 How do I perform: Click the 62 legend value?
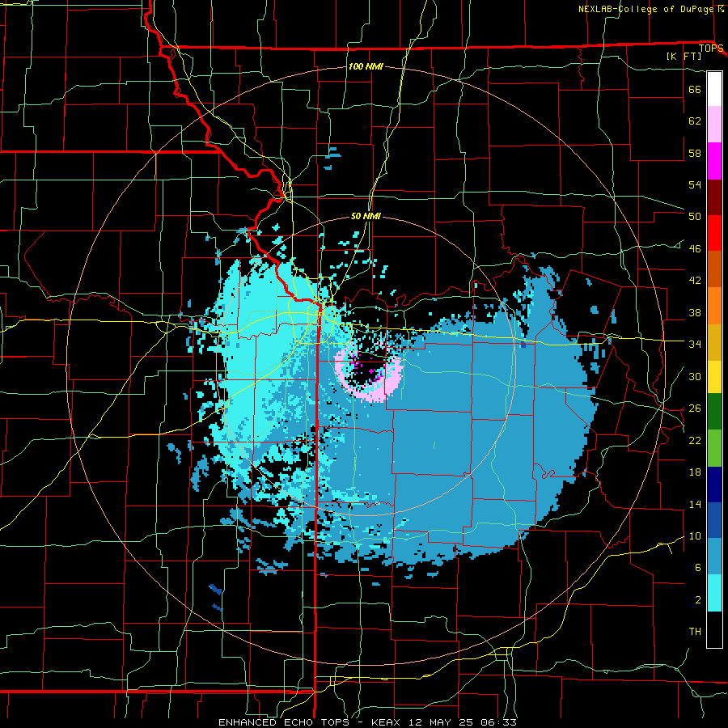[695, 121]
